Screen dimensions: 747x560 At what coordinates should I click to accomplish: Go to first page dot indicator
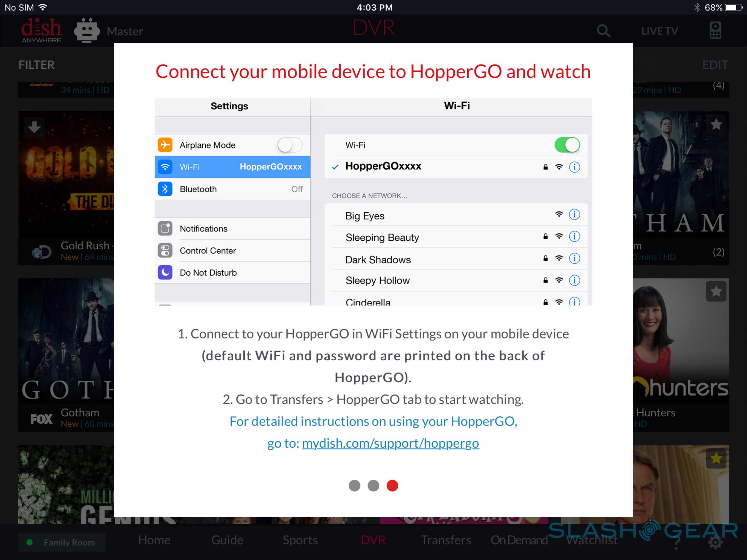click(x=354, y=486)
